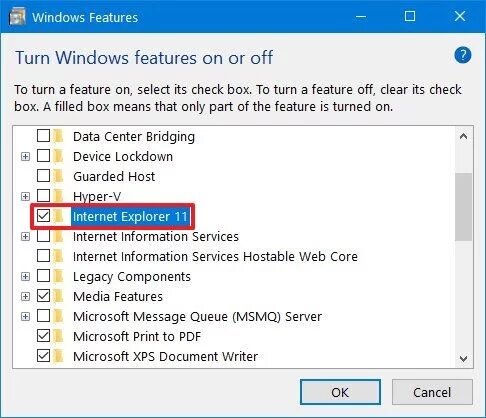Image resolution: width=486 pixels, height=418 pixels.
Task: Click the folder icon beside Hyper-V
Action: click(59, 196)
